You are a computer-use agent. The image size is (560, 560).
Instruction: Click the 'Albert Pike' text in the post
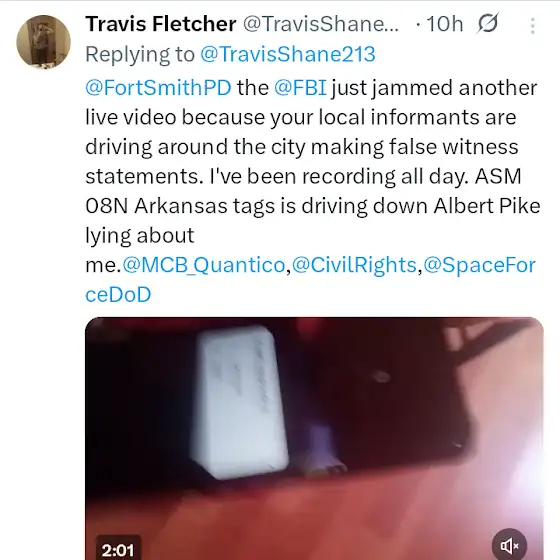pyautogui.click(x=486, y=206)
